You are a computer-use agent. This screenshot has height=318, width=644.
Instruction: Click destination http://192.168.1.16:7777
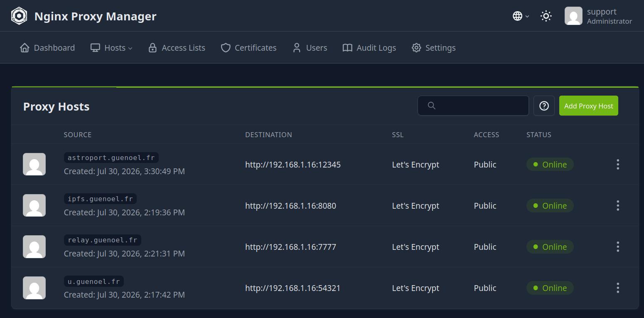[290, 247]
